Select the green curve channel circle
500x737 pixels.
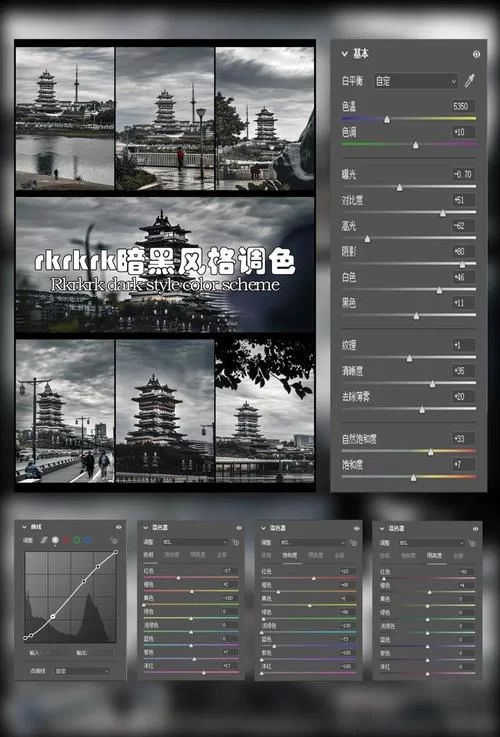point(77,541)
